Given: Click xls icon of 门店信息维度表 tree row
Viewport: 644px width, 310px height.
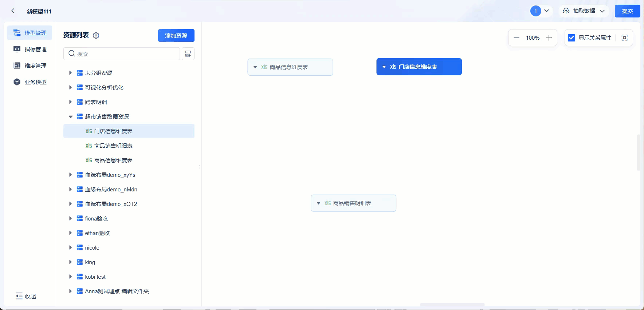Looking at the screenshot, I should click(89, 131).
